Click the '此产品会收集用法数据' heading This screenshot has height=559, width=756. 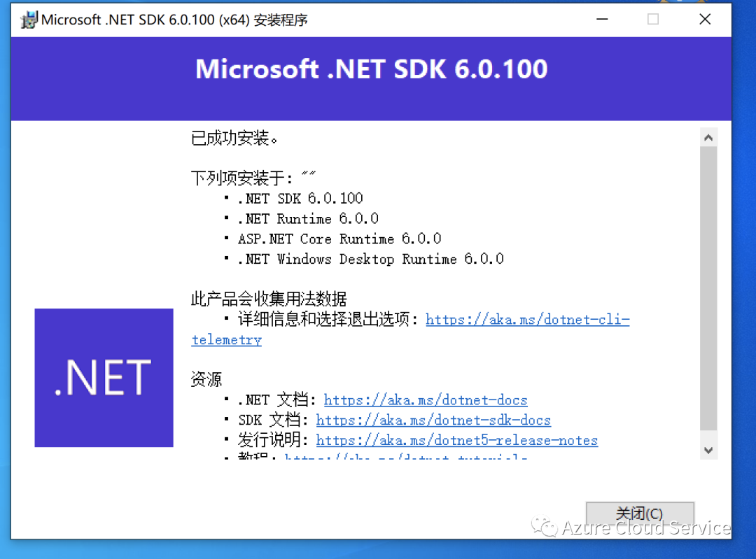tap(269, 299)
